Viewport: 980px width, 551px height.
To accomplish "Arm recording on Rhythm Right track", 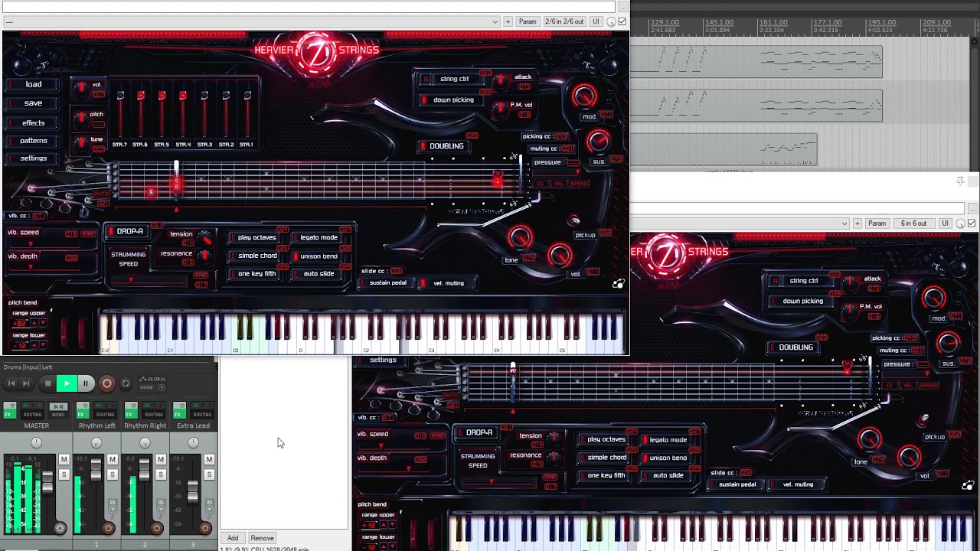I will coord(156,528).
